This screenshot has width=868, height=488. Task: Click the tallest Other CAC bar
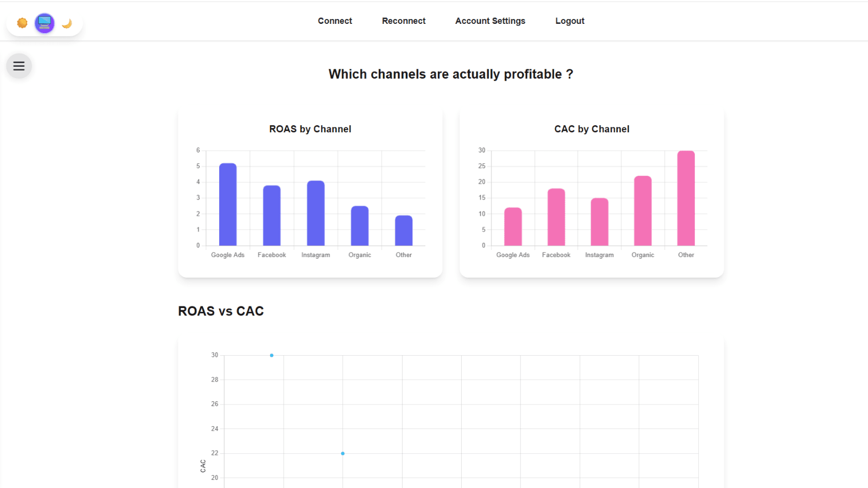(686, 198)
